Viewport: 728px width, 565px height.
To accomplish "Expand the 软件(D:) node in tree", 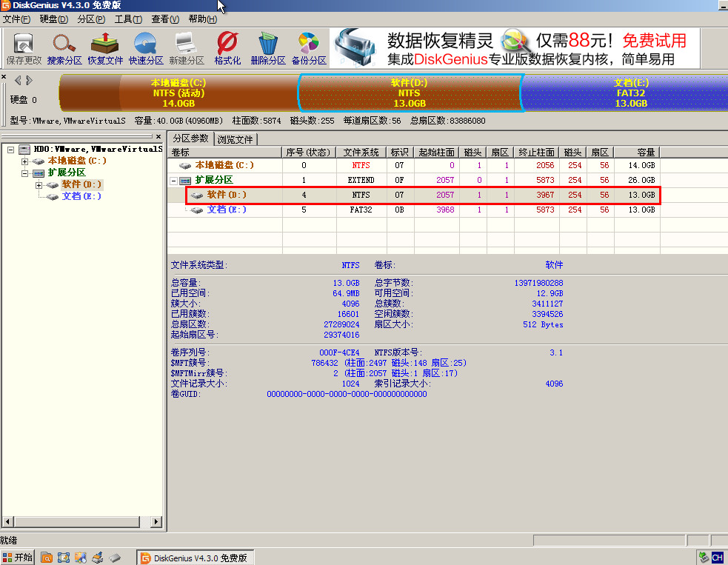I will coord(39,185).
